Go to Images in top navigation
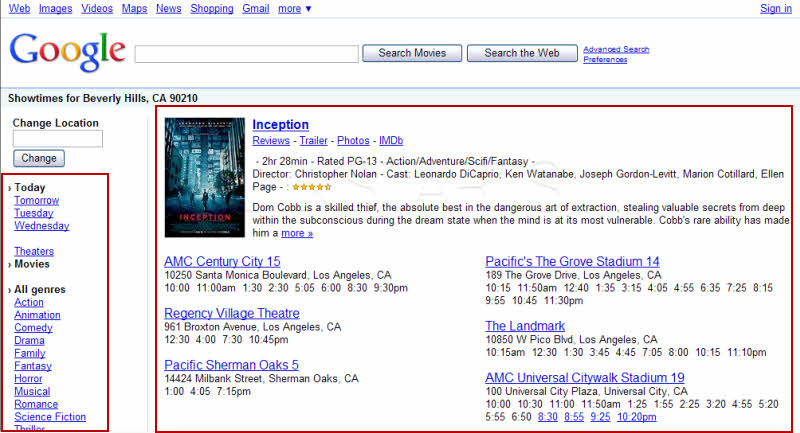The width and height of the screenshot is (800, 433). click(55, 9)
